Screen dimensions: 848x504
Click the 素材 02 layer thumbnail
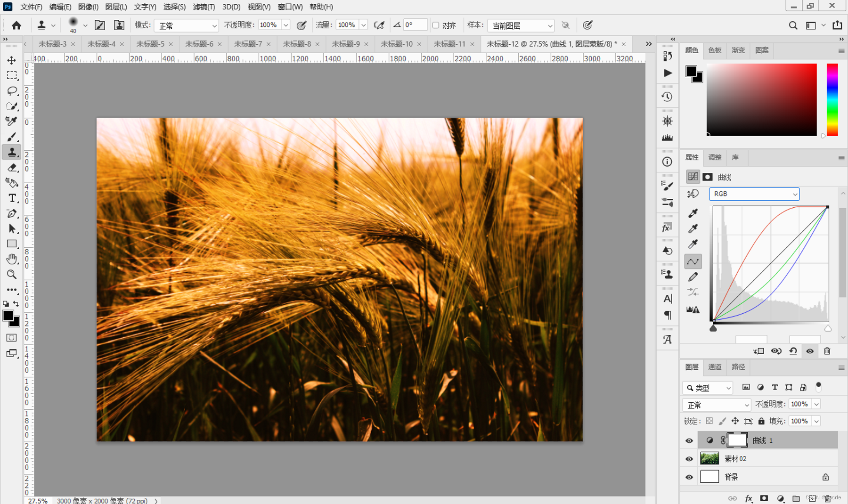coord(709,458)
